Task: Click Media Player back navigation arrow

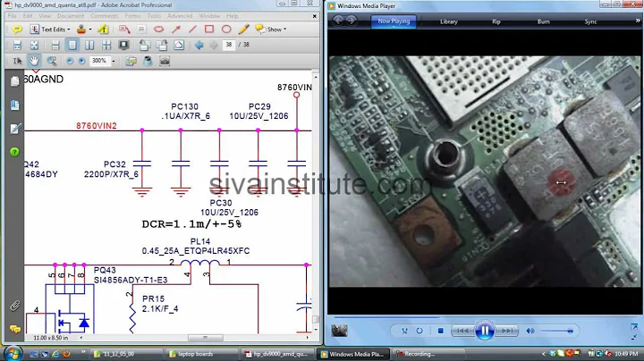Action: click(338, 21)
